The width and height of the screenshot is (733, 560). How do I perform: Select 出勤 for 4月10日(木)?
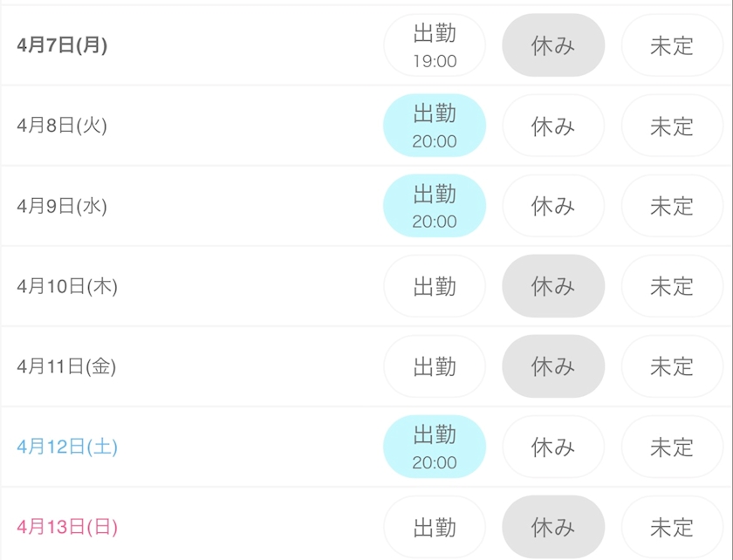coord(435,286)
